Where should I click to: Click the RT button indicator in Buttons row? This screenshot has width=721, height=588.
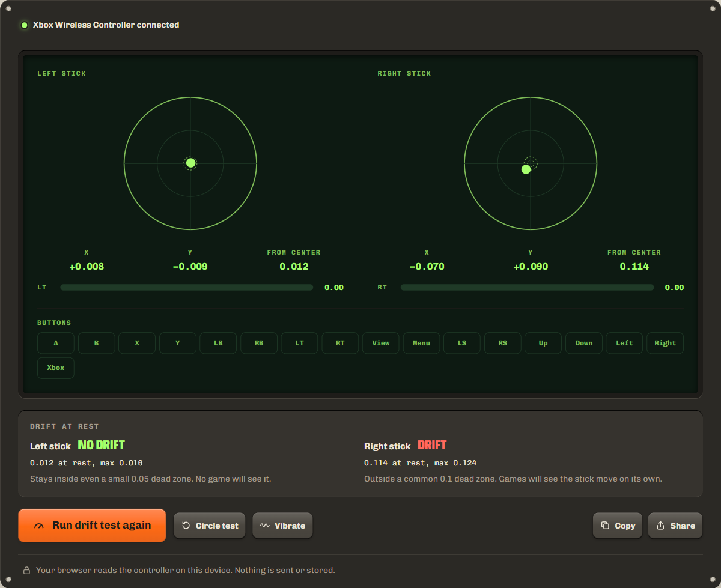pyautogui.click(x=340, y=343)
